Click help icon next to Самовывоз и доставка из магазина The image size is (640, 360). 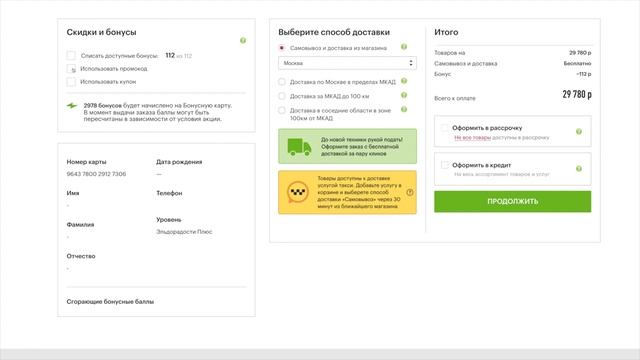click(404, 47)
